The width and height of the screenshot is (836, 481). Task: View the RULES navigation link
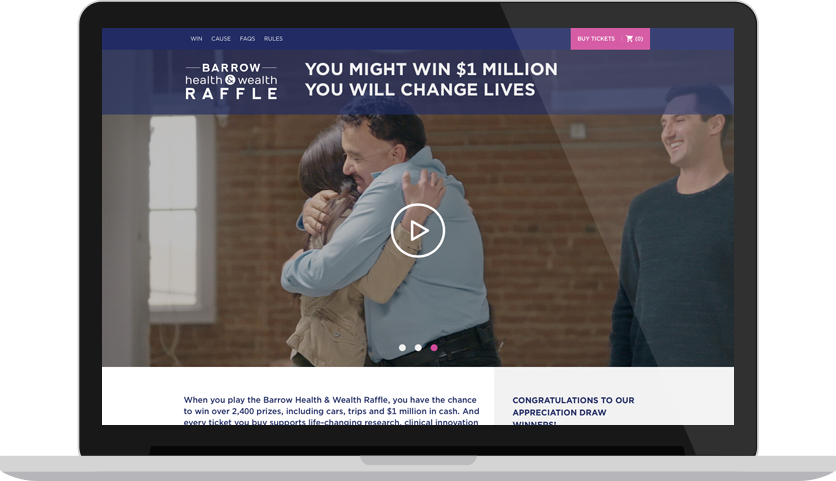click(x=273, y=39)
